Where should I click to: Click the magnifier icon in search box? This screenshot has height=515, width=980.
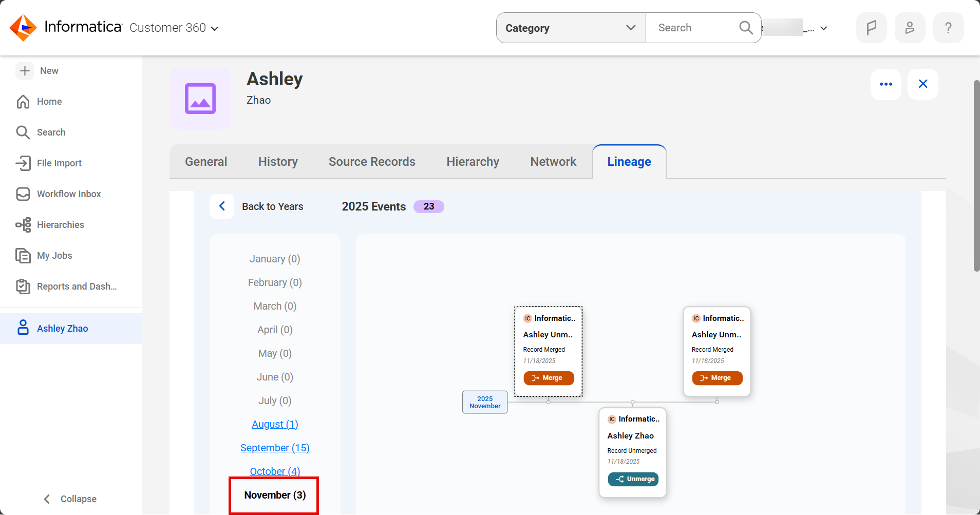pos(746,28)
